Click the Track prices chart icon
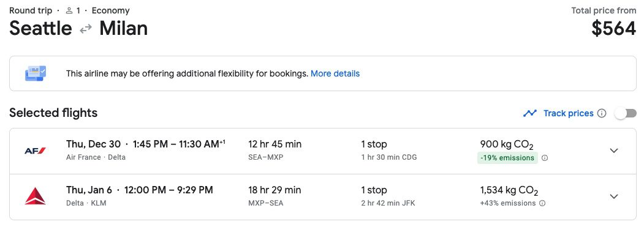Viewport: 644px width, 227px height. pos(530,113)
